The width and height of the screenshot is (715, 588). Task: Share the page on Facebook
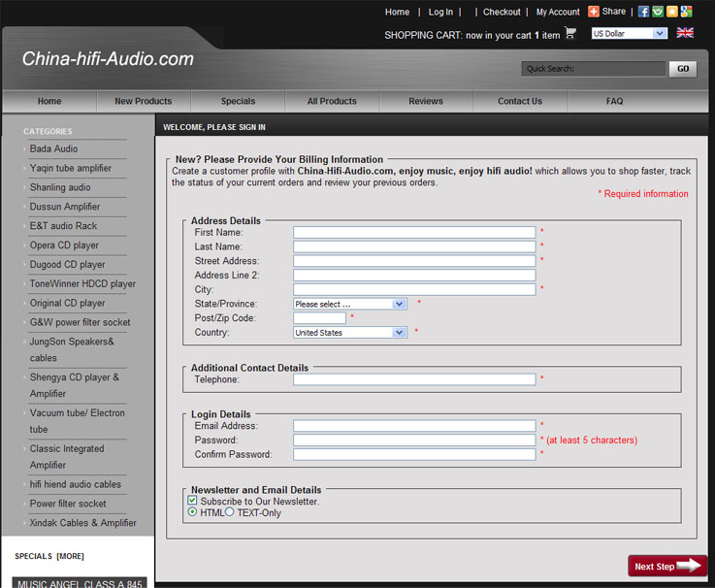[x=643, y=12]
